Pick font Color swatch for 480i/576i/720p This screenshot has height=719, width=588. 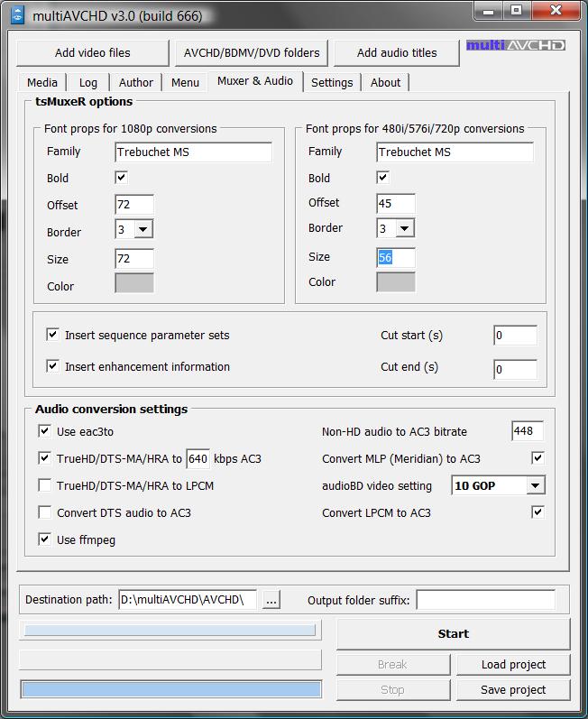[x=396, y=281]
